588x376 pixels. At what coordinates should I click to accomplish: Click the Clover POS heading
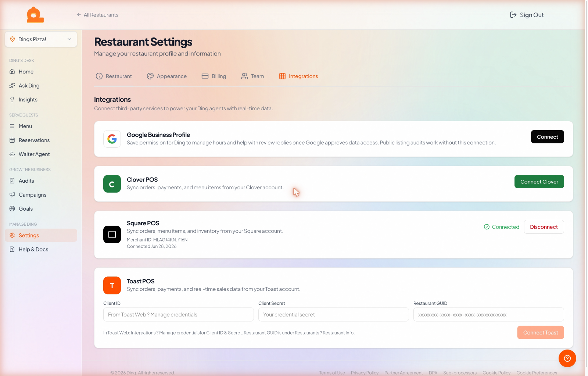(142, 180)
